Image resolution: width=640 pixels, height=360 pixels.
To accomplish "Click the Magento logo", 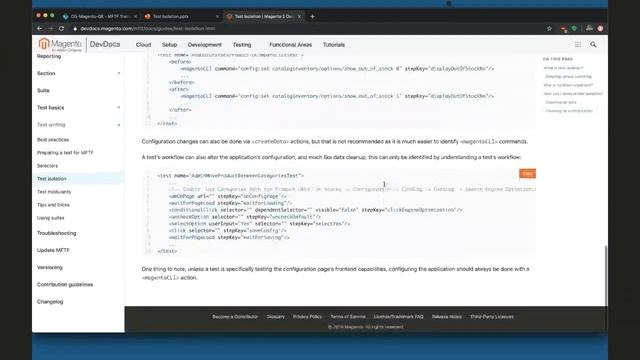I will (60, 44).
